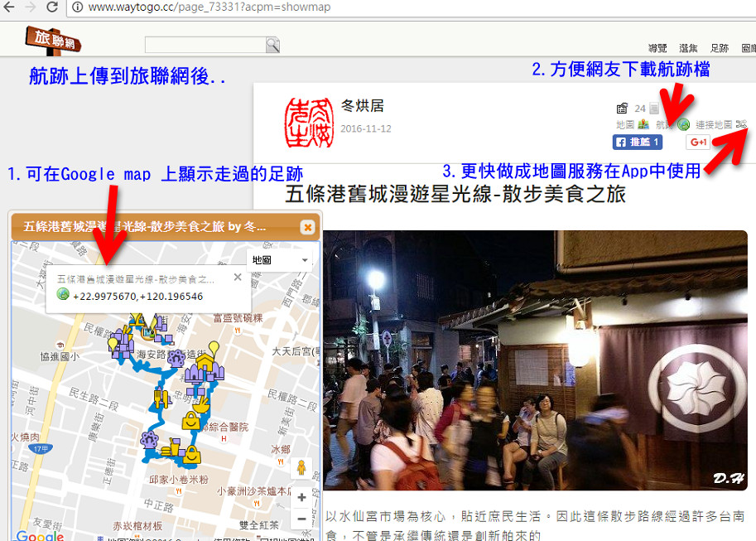Expand the 地圖 map type dropdown
This screenshot has height=541, width=756.
279,259
